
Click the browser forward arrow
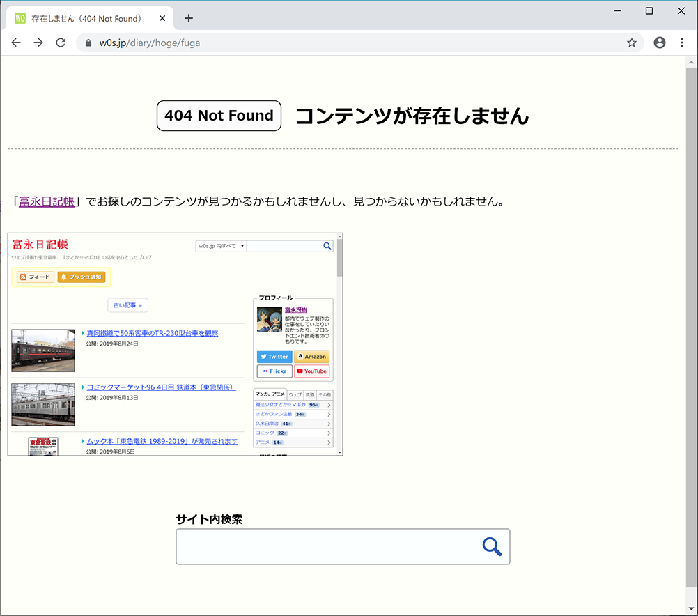38,43
